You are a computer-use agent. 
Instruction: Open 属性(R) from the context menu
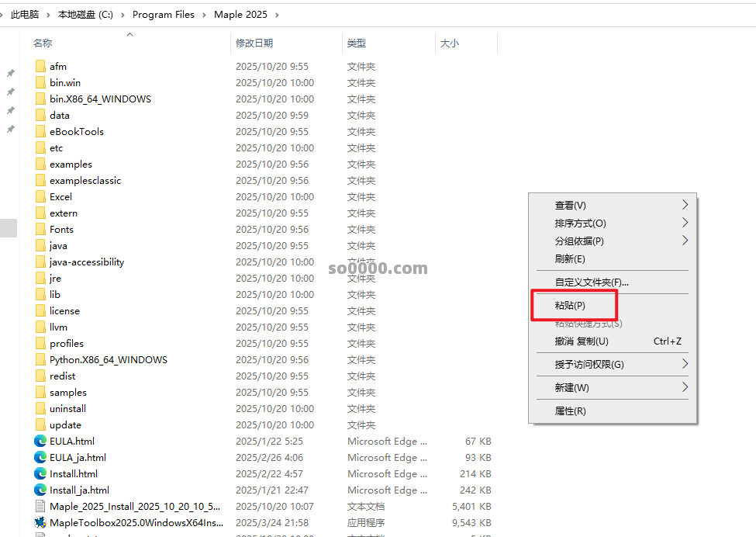(570, 411)
